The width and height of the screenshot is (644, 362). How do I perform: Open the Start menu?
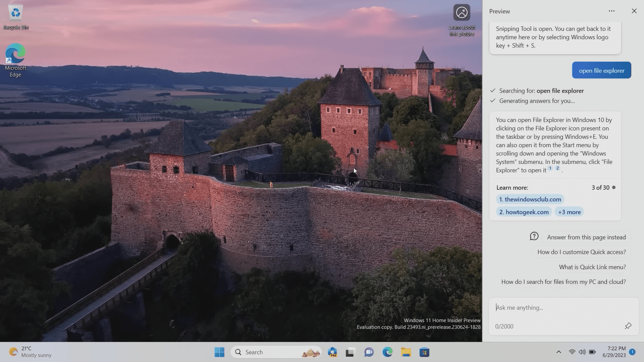coord(219,352)
